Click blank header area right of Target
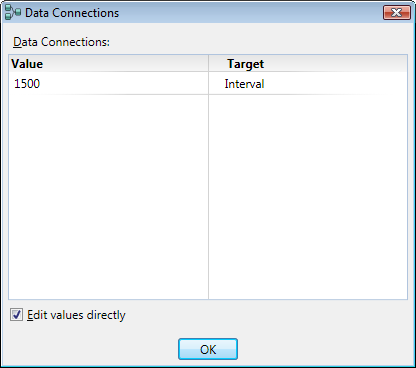 [335, 63]
